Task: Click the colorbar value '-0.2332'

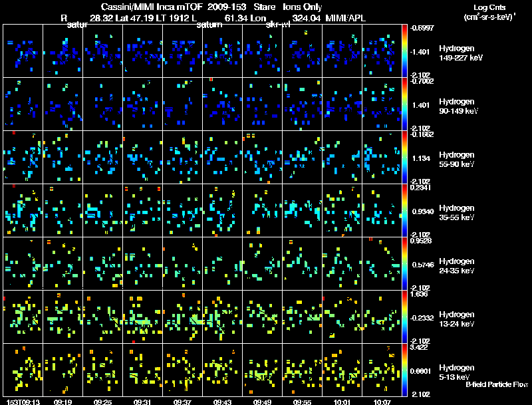Action: pos(422,318)
